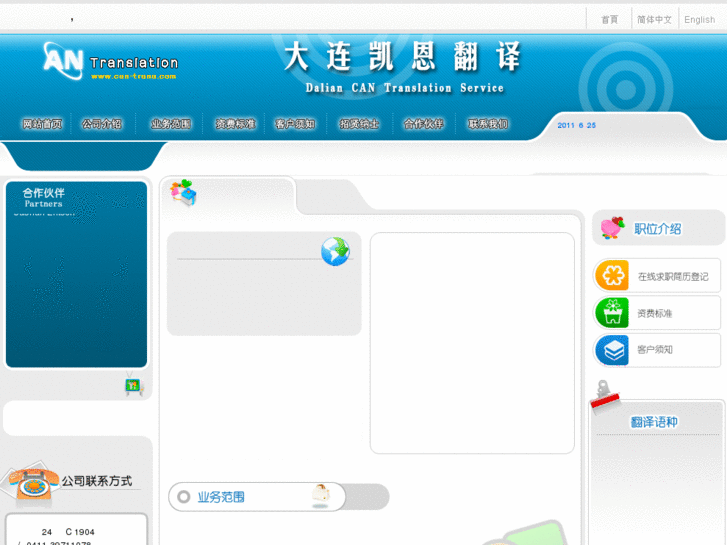The width and height of the screenshot is (727, 545).
Task: Click the orange telephone icon
Action: coord(33,483)
